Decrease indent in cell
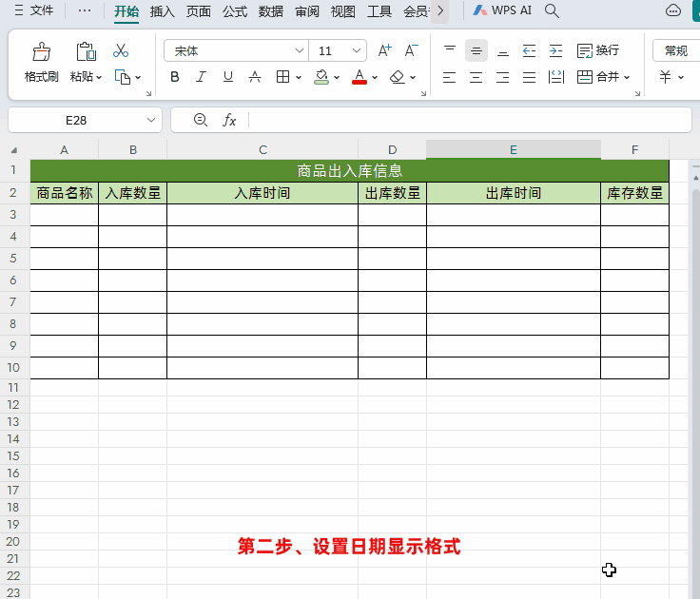The image size is (700, 599). tap(529, 50)
